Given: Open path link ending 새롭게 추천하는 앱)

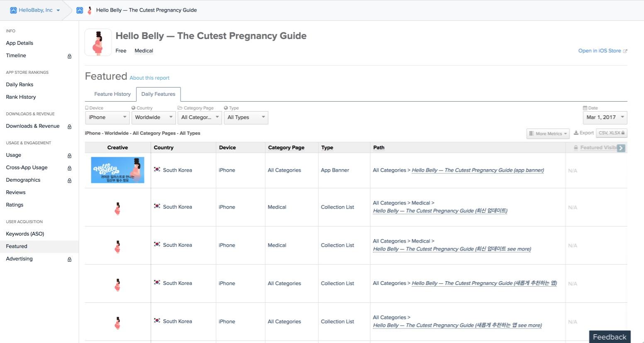Looking at the screenshot, I should click(484, 283).
